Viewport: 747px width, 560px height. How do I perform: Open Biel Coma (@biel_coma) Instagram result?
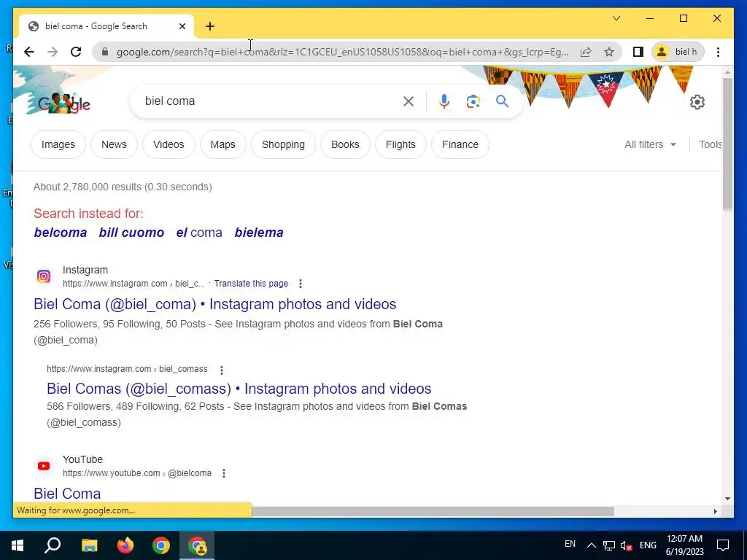pos(215,304)
